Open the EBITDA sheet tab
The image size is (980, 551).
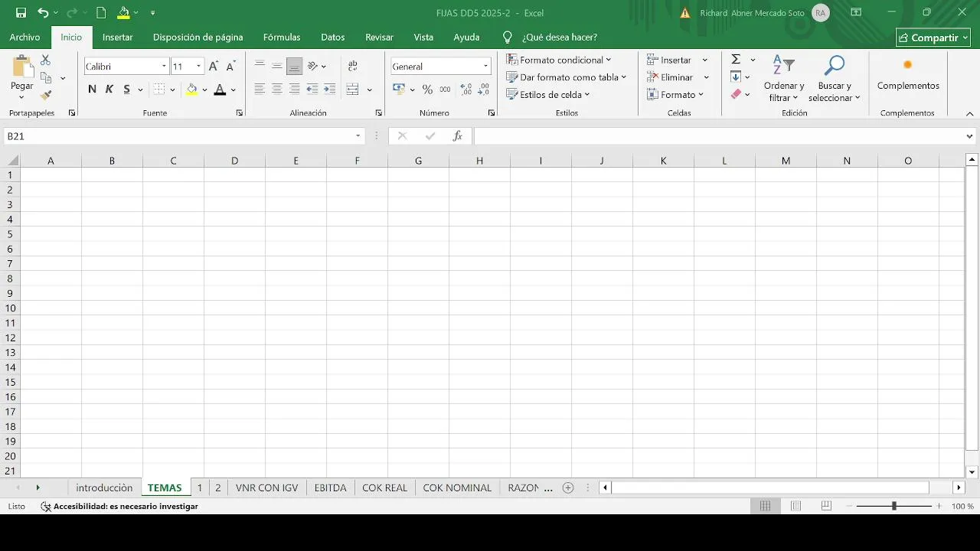coord(330,487)
